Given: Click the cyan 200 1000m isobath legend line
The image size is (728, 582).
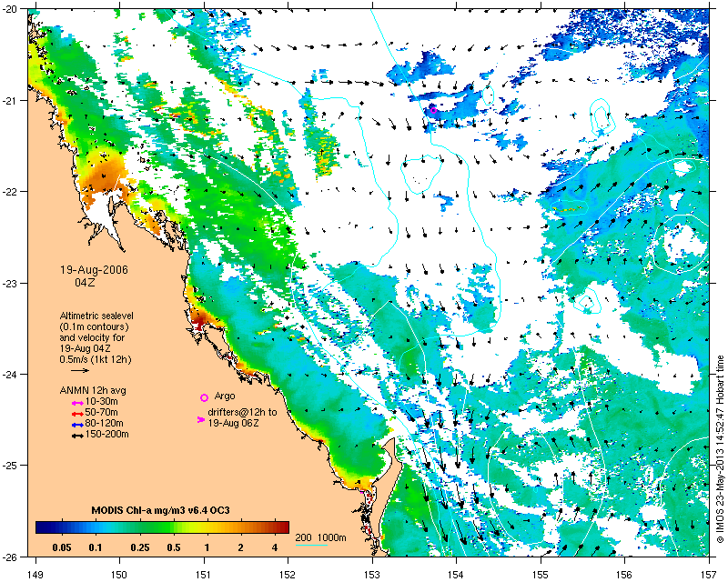Looking at the screenshot, I should point(311,545).
